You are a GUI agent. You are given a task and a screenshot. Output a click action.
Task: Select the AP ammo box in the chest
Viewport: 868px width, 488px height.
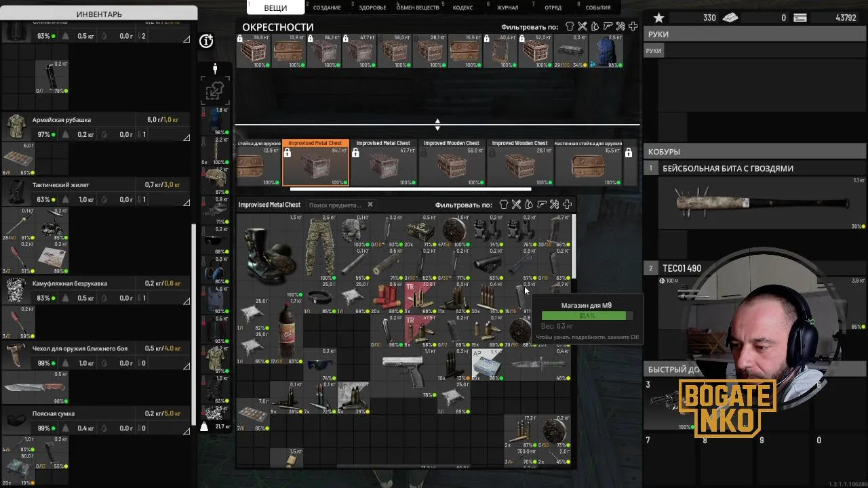tap(487, 366)
